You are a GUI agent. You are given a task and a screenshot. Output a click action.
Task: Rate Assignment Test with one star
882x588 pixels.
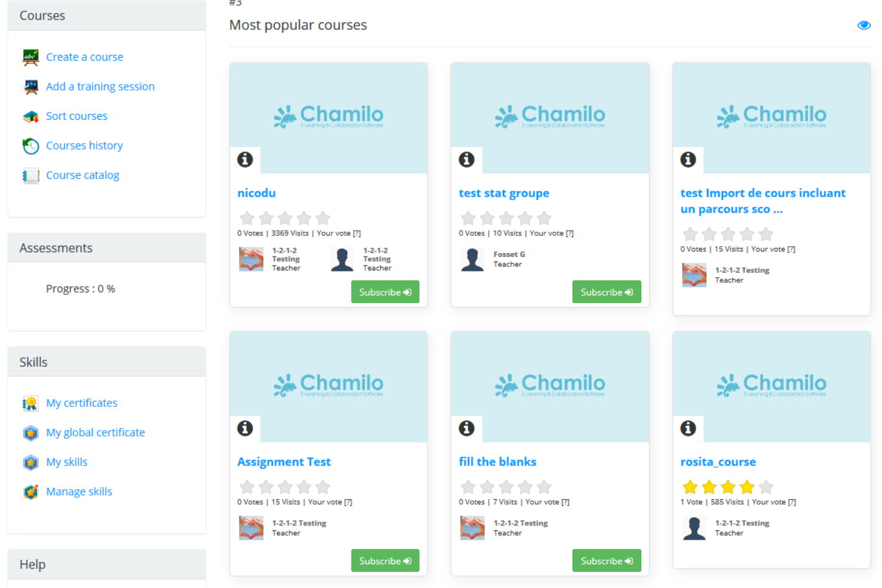(247, 487)
